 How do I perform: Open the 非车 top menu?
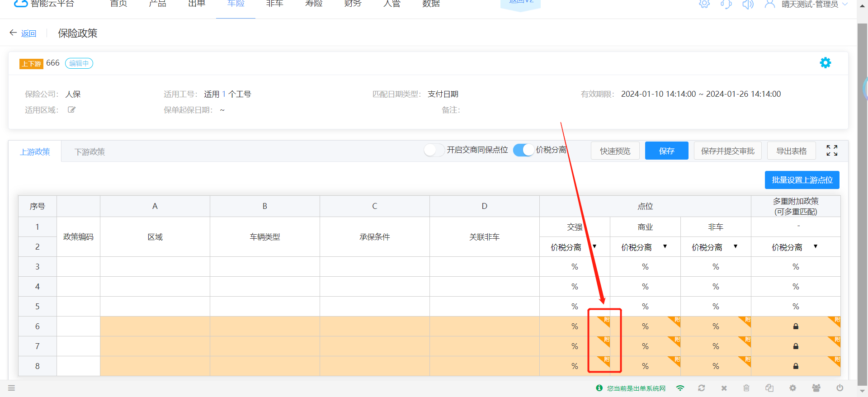click(275, 4)
